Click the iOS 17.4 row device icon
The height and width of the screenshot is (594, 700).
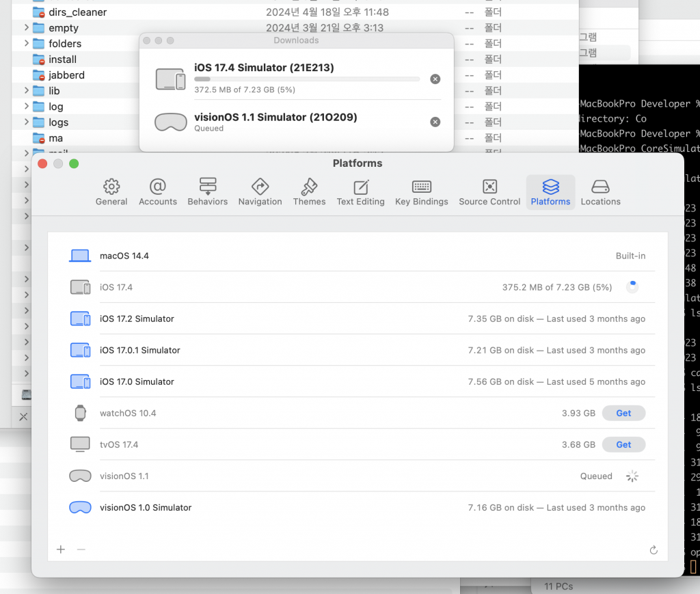(x=81, y=287)
